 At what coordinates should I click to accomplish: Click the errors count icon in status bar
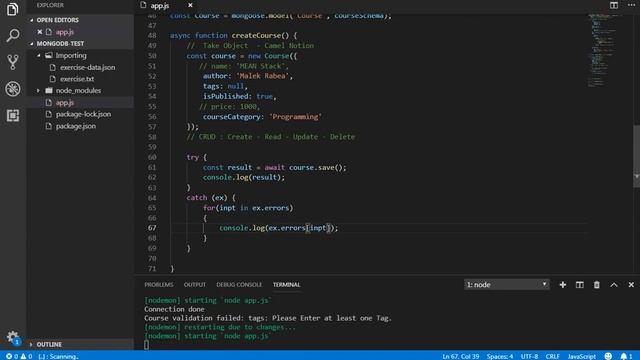11,356
